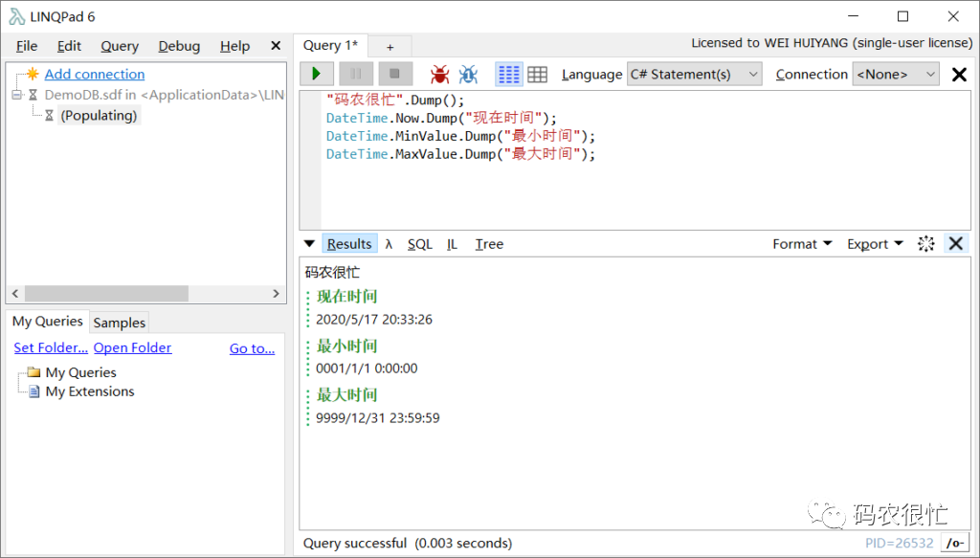Viewport: 980px width, 558px height.
Task: Click the 现在时间 result heading
Action: click(347, 297)
